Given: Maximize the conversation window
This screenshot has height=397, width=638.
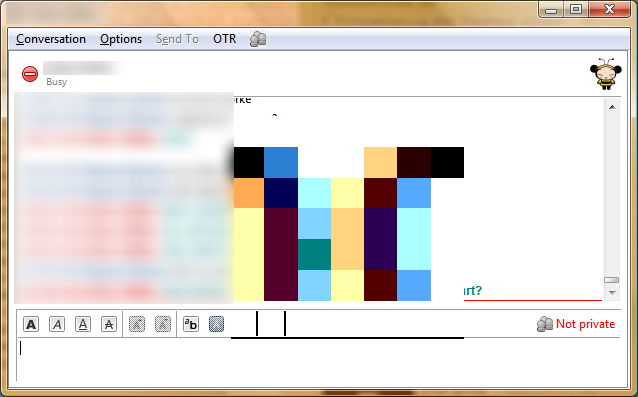Looking at the screenshot, I should [x=576, y=10].
